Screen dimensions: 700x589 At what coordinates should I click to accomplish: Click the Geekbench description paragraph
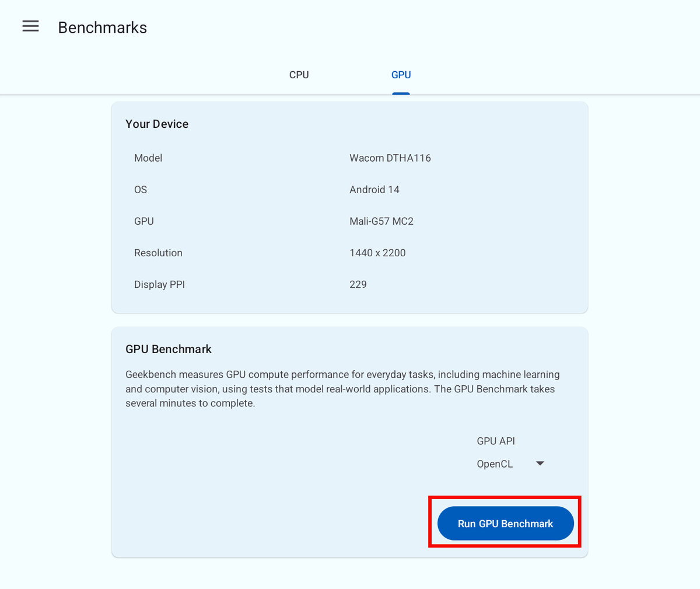(342, 389)
